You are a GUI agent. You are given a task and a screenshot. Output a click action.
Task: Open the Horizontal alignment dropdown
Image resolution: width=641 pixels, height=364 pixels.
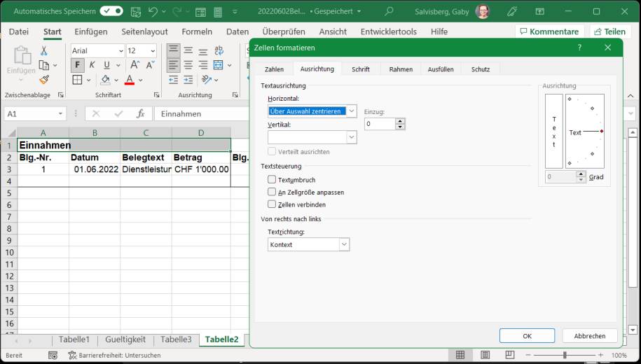[352, 111]
